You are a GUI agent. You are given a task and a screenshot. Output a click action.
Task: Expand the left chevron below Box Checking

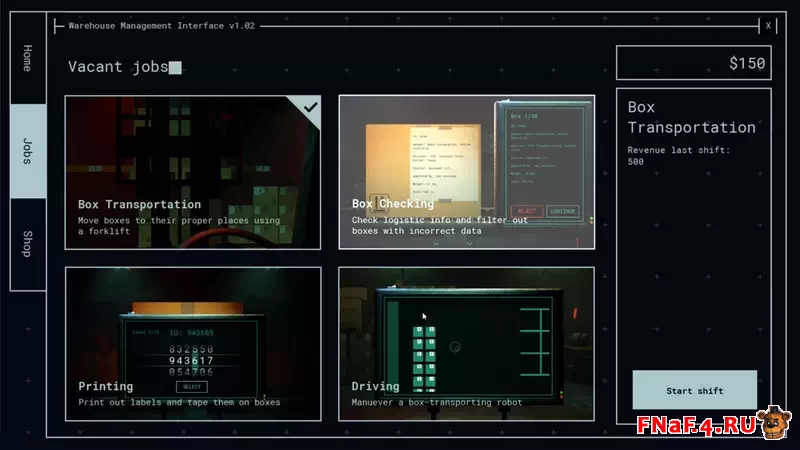437,243
